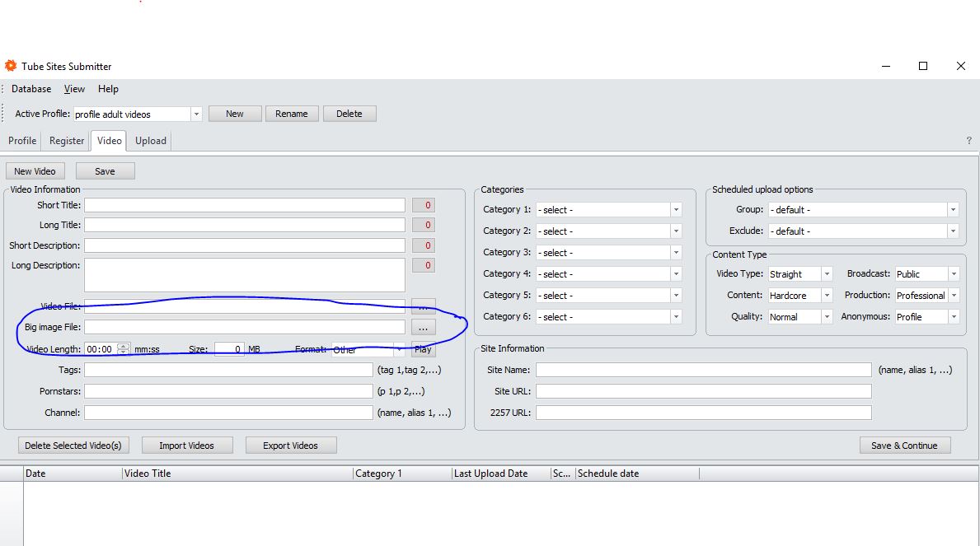Open the Category 1 select dropdown
Viewport: 980px width, 546px height.
click(676, 210)
